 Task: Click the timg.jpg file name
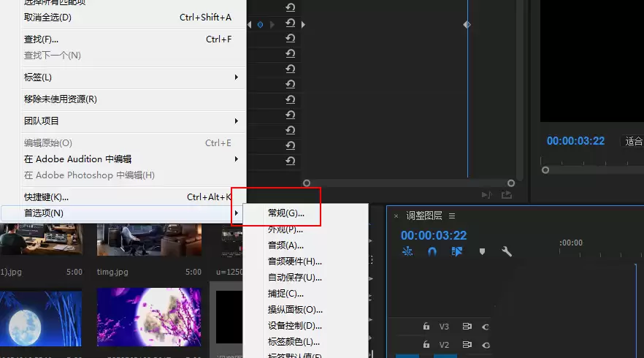112,272
